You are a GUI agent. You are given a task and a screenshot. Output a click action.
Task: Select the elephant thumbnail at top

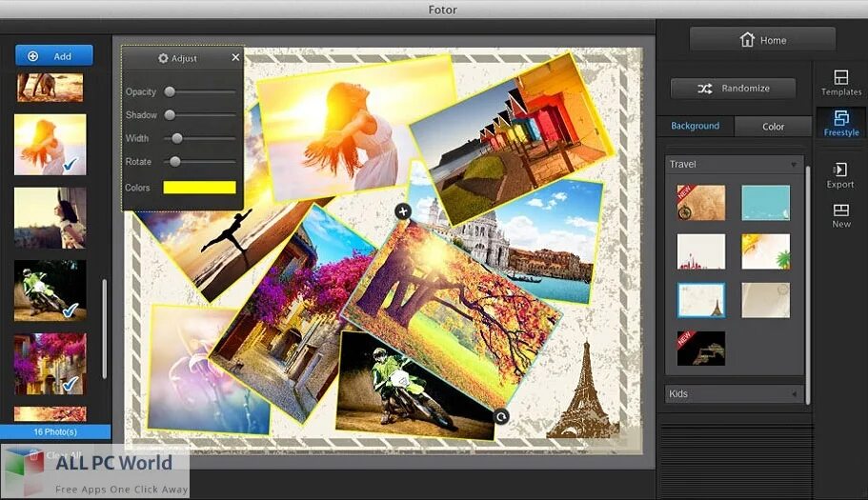[x=50, y=88]
